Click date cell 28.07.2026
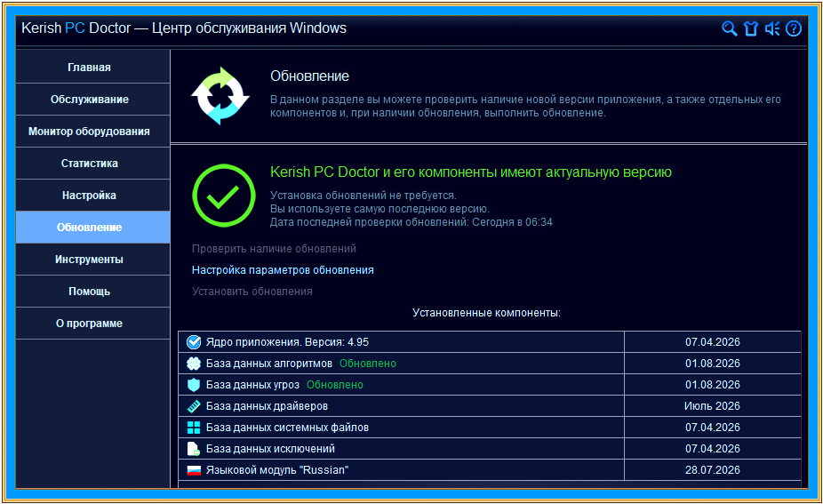The height and width of the screenshot is (504, 823). click(x=712, y=470)
